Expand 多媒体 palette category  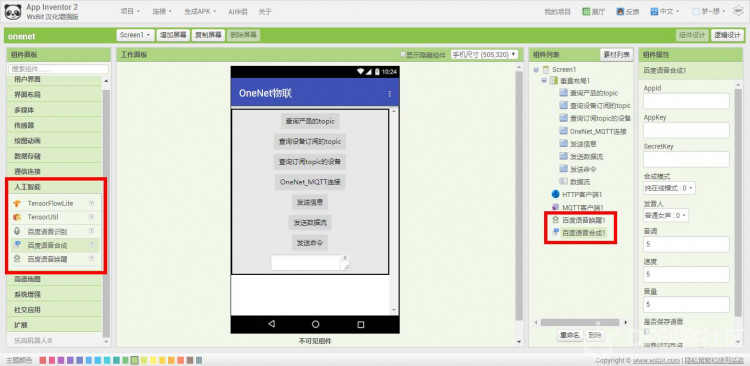[x=55, y=110]
